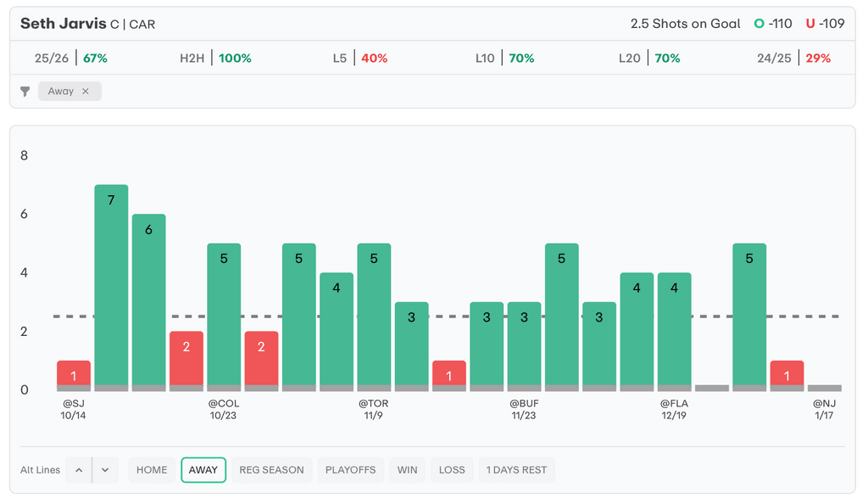
Task: Turn off the AWAY filter
Action: pyautogui.click(x=203, y=470)
